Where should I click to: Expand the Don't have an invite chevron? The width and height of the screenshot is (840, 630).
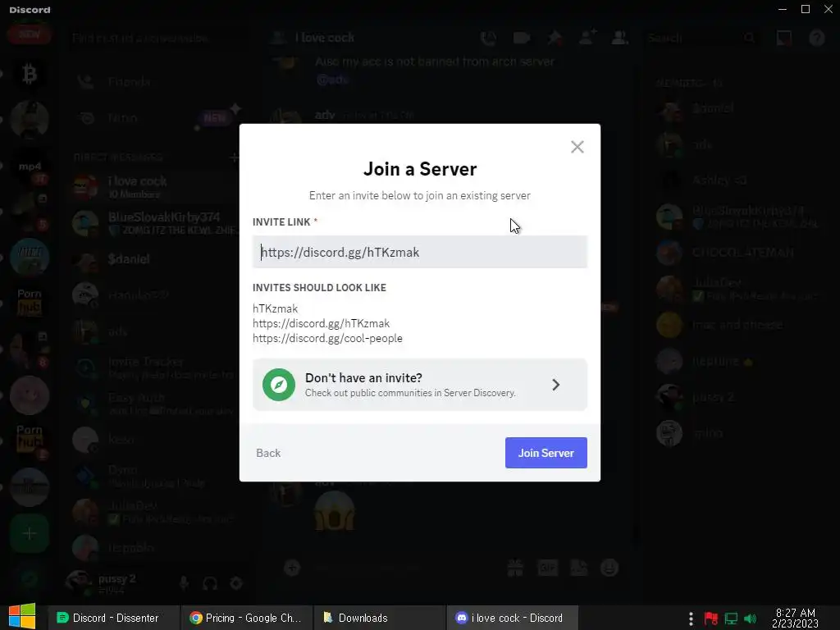click(555, 385)
